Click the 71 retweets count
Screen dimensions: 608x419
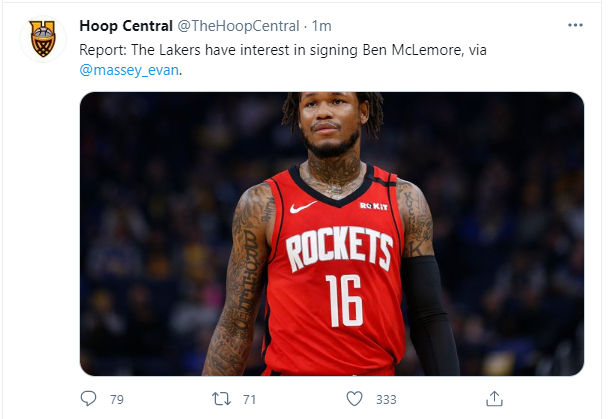pyautogui.click(x=249, y=399)
